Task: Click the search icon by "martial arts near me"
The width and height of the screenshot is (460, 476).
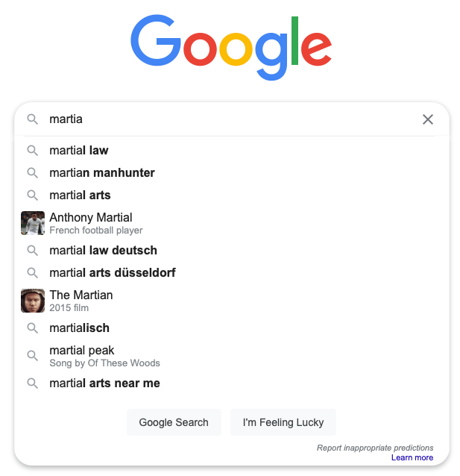Action: point(33,383)
